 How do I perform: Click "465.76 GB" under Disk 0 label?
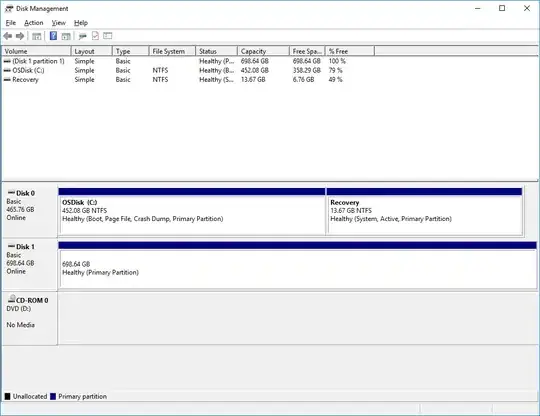[20, 209]
